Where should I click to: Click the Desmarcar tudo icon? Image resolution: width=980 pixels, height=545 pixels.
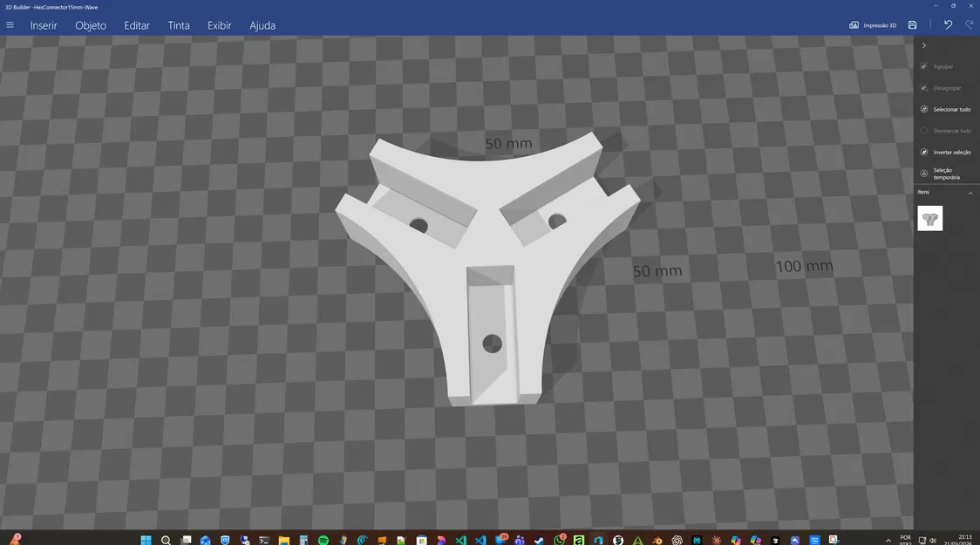pyautogui.click(x=923, y=130)
